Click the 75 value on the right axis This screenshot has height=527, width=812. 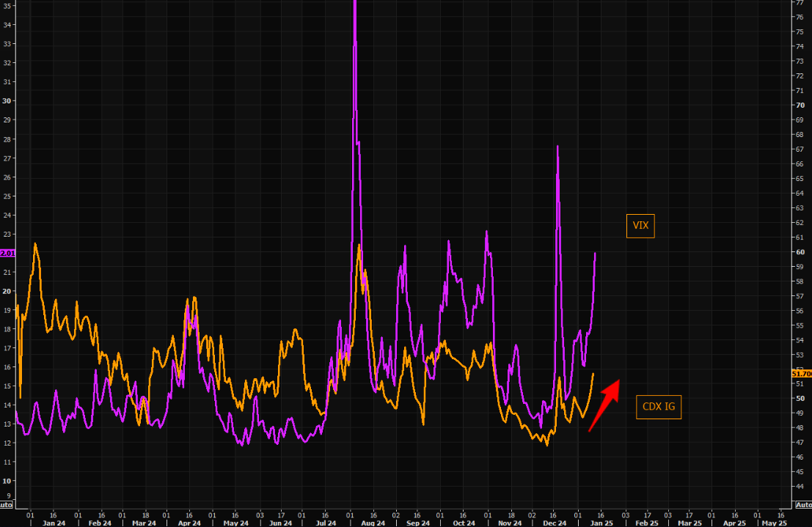pos(800,32)
